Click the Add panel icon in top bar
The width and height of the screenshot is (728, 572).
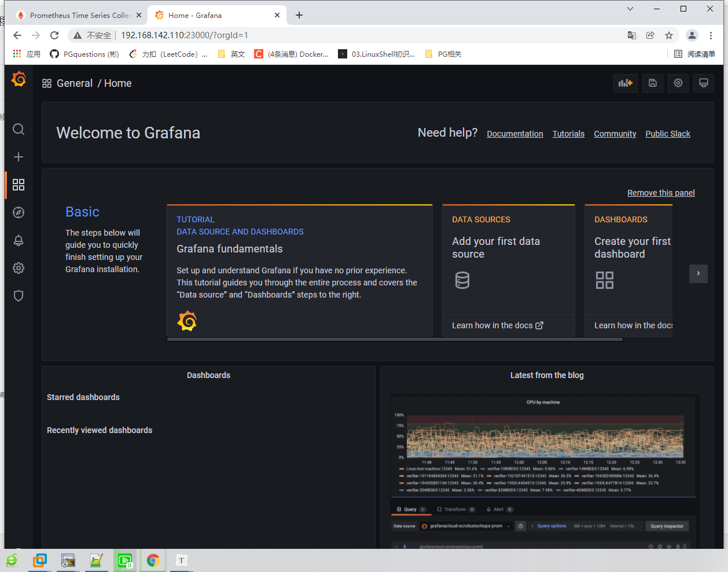point(626,83)
